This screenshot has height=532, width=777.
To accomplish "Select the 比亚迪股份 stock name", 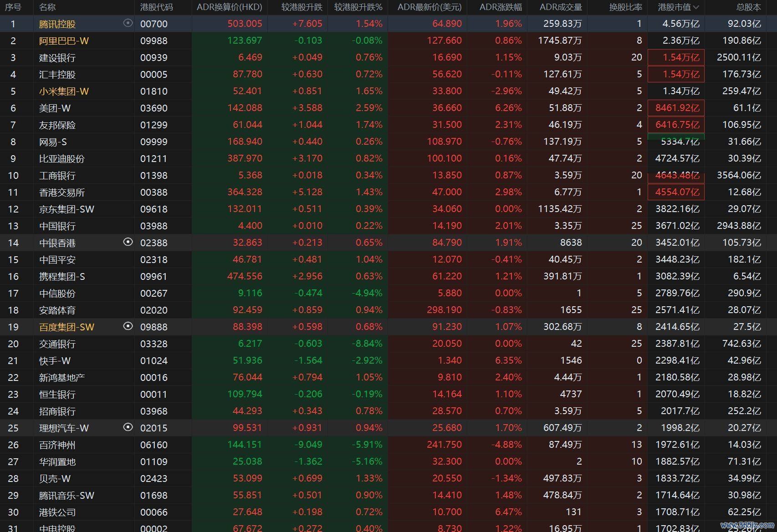I will pos(62,158).
